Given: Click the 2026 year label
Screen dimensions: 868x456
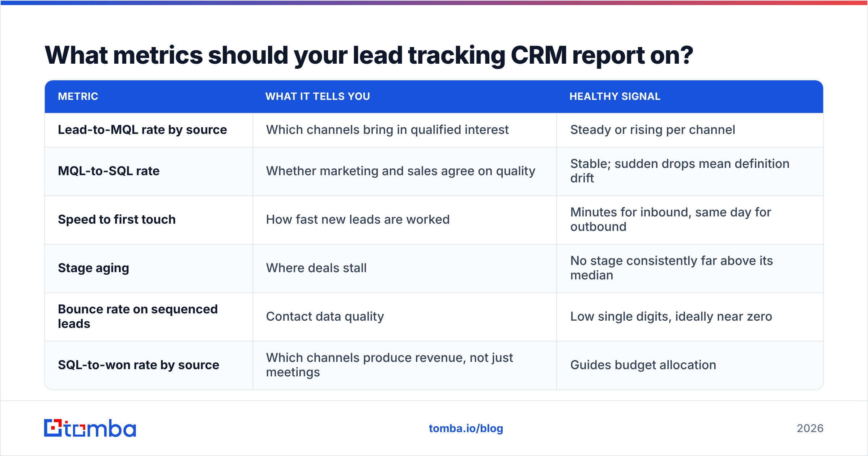Looking at the screenshot, I should point(810,428).
